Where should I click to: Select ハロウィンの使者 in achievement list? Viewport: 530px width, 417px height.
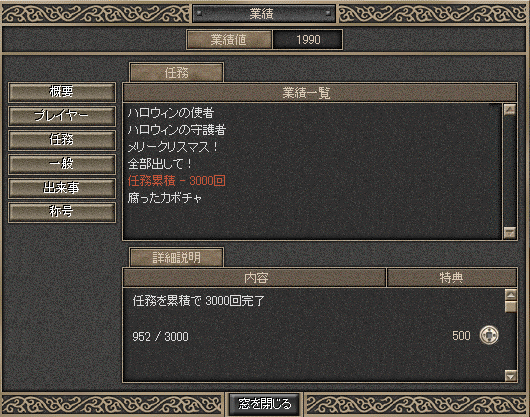[171, 113]
